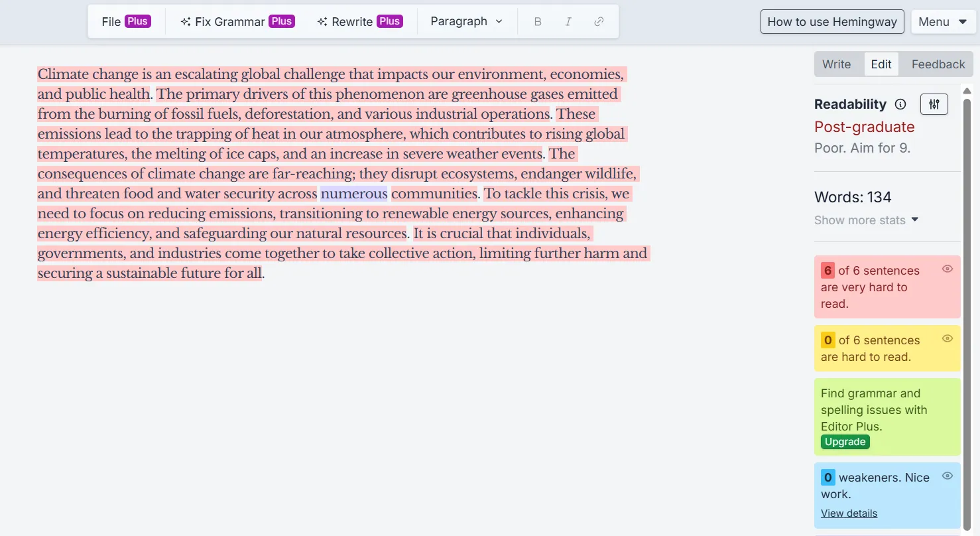
Task: Click How to use Hemingway
Action: click(x=831, y=21)
